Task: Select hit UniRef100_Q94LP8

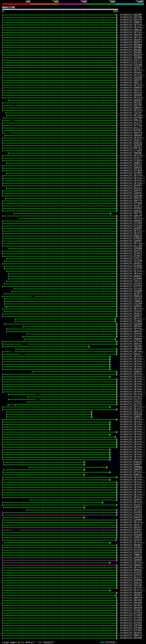Action: pyautogui.click(x=131, y=216)
